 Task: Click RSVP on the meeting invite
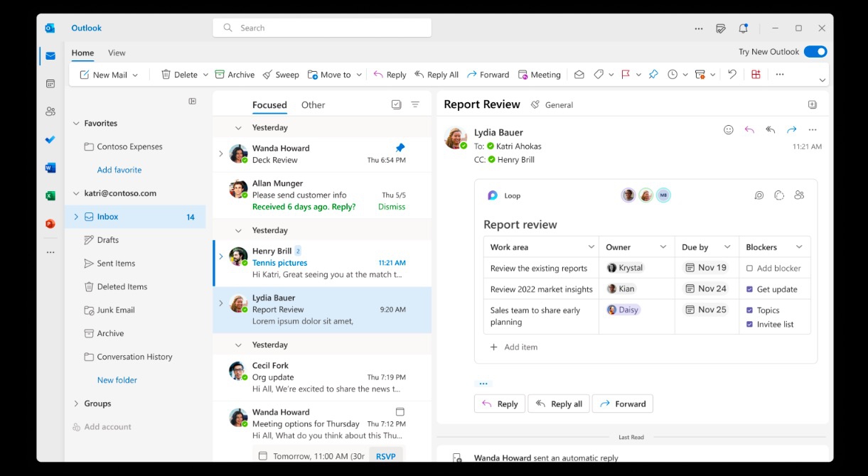coord(386,456)
